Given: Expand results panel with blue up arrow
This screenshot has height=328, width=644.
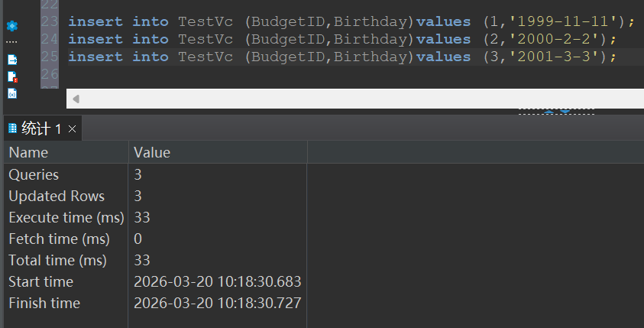Looking at the screenshot, I should point(549,112).
